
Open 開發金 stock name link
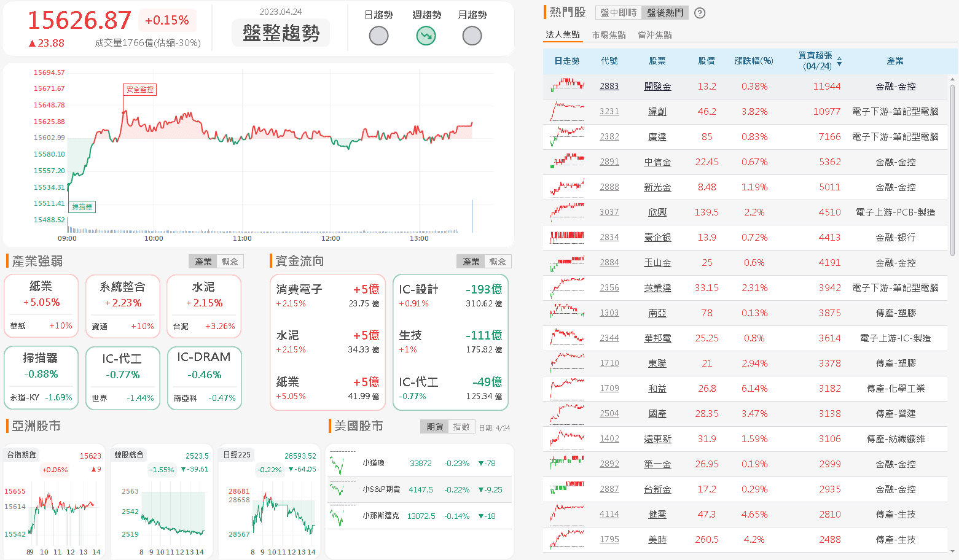(657, 87)
